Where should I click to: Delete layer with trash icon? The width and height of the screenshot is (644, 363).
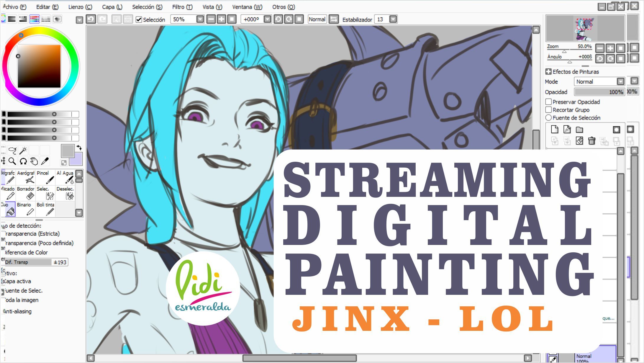(591, 141)
